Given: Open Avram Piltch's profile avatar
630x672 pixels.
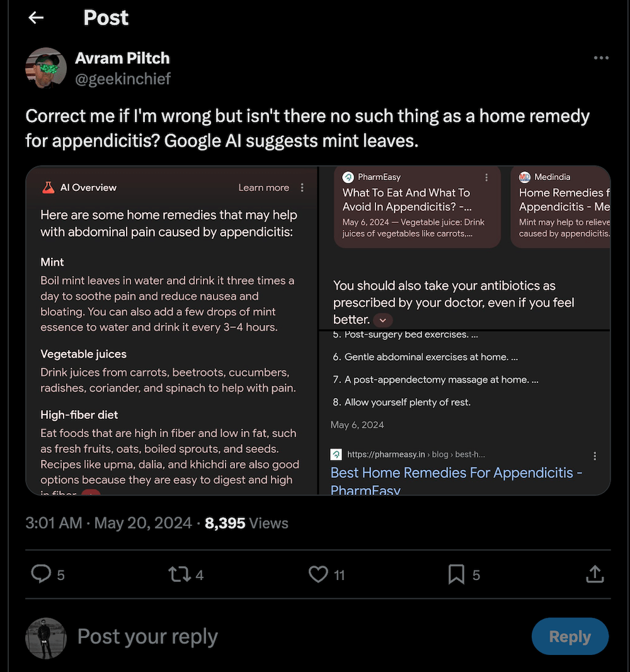Looking at the screenshot, I should [x=46, y=68].
